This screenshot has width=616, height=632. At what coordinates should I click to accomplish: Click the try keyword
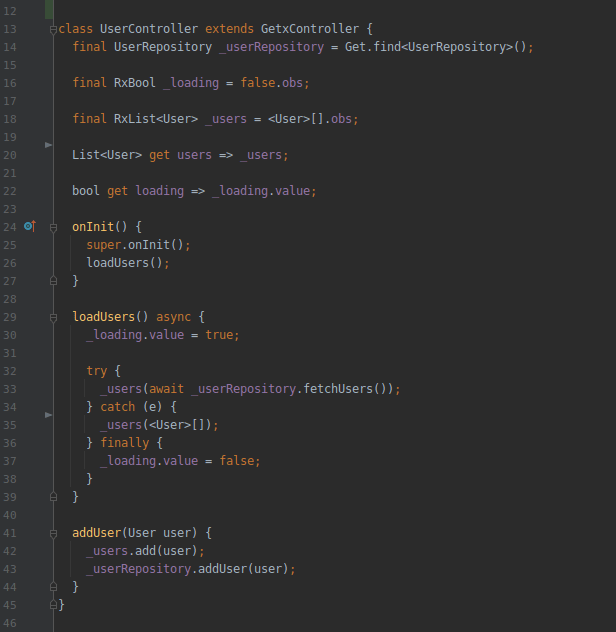[x=96, y=371]
